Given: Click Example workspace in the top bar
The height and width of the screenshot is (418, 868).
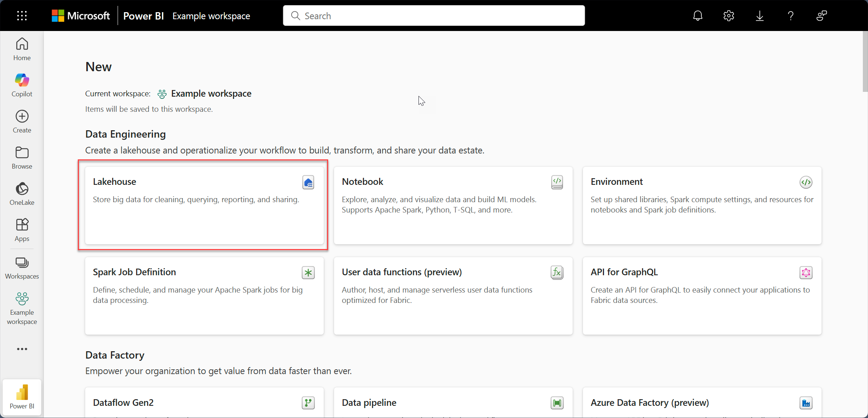Looking at the screenshot, I should 211,16.
